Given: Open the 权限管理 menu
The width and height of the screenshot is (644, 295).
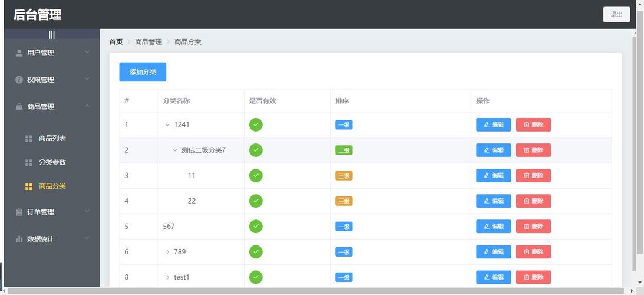Looking at the screenshot, I should 52,80.
